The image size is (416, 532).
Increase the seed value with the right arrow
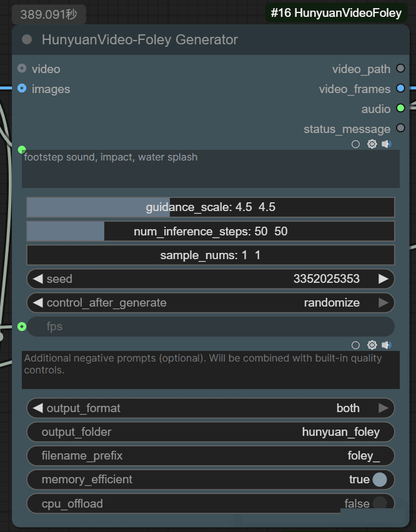coord(384,279)
